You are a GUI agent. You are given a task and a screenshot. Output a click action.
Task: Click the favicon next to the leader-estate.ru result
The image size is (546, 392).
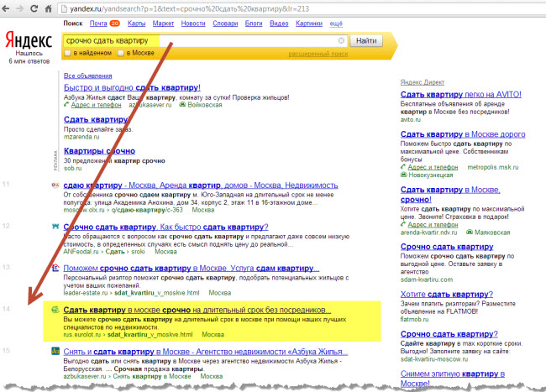(x=55, y=268)
